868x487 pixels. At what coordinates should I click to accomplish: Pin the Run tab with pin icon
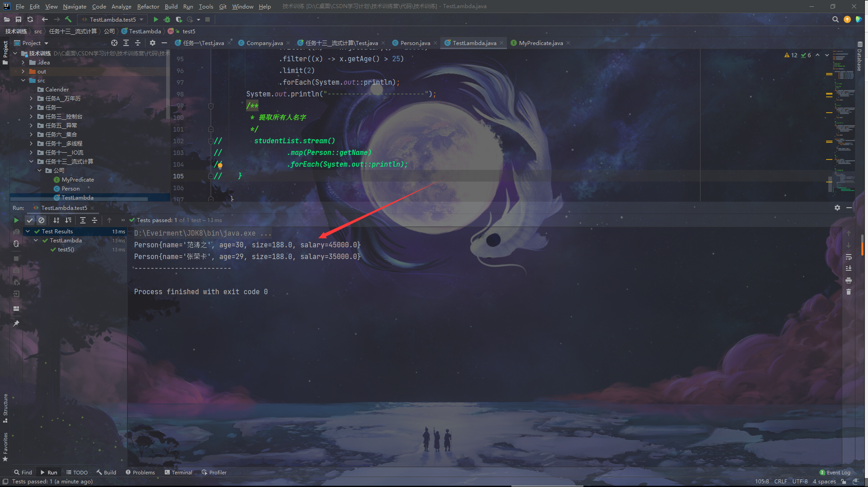[16, 323]
